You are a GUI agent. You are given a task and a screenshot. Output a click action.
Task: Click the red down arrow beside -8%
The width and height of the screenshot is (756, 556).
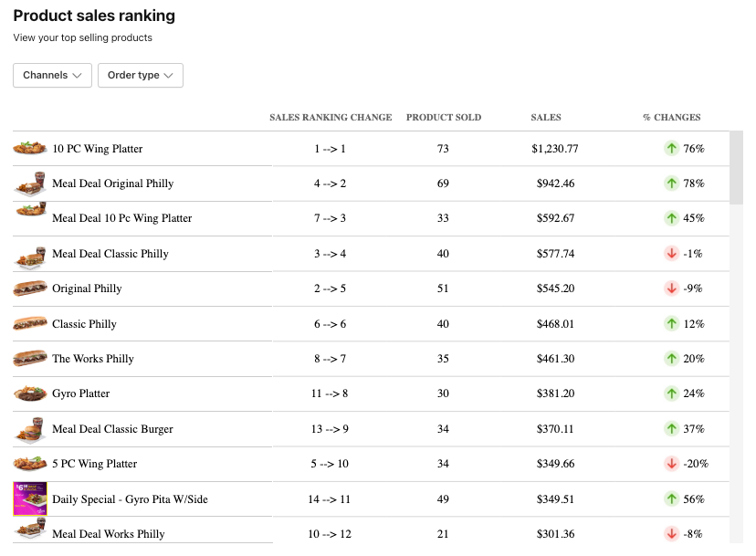(x=671, y=534)
